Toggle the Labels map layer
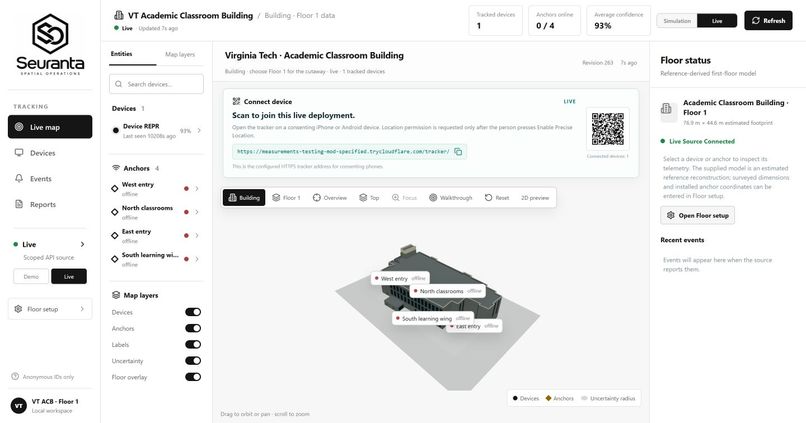 pyautogui.click(x=193, y=344)
